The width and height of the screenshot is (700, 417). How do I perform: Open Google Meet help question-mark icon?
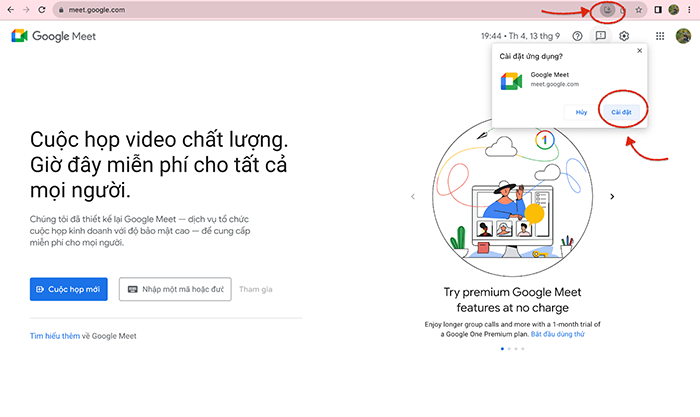(578, 36)
